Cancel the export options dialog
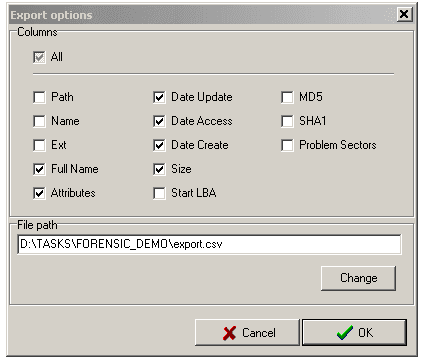Image resolution: width=425 pixels, height=362 pixels. point(247,333)
